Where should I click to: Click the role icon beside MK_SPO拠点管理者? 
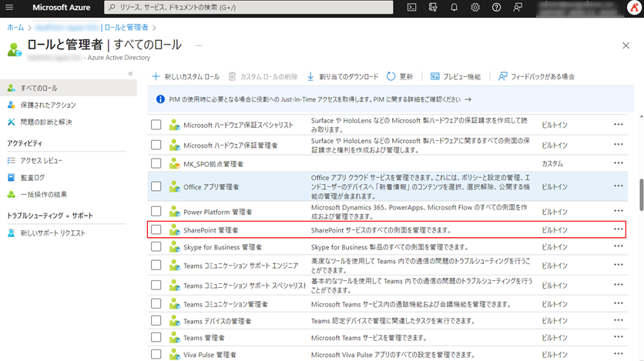pos(175,164)
